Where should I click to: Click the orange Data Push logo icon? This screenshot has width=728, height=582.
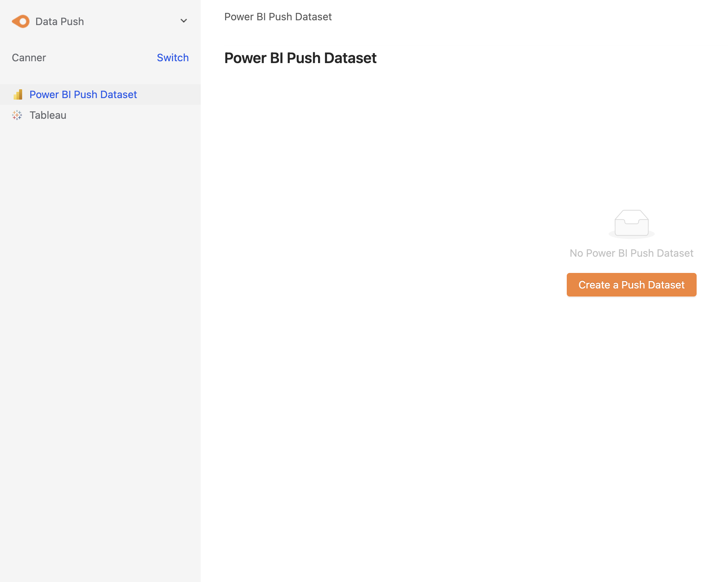pyautogui.click(x=21, y=21)
